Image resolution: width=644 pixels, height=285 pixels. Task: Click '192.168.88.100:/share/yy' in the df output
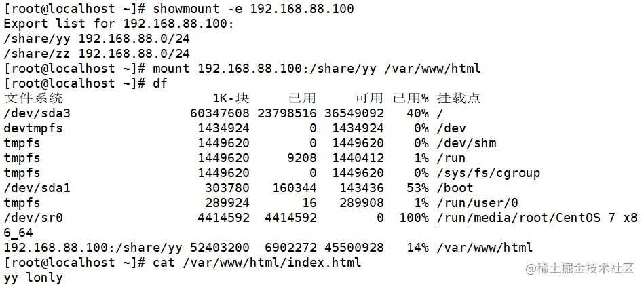click(93, 248)
